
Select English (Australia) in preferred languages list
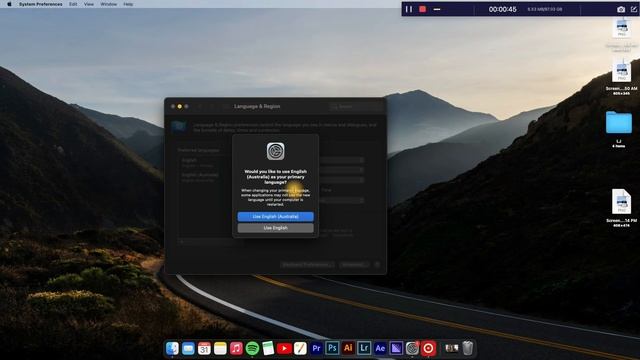click(200, 177)
